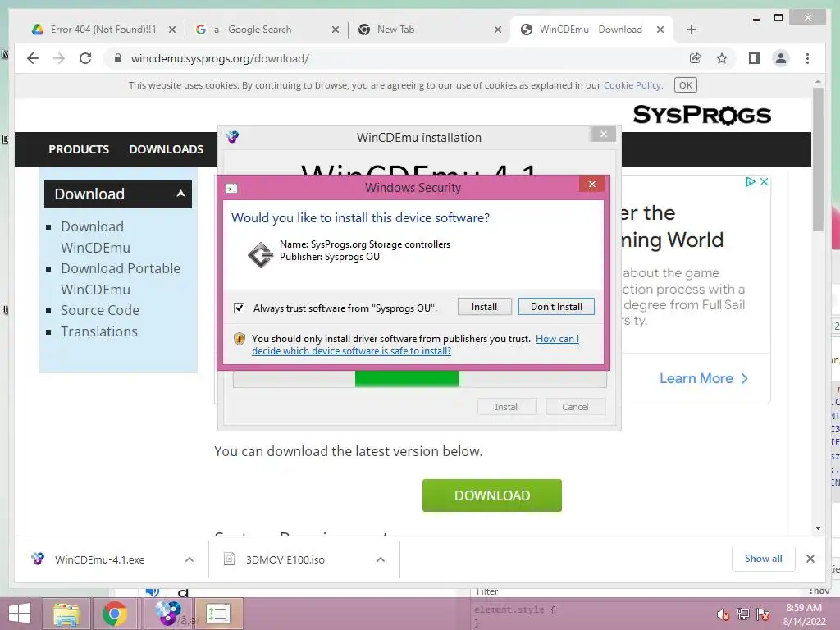Open the WinCDEmu-4.1.exe download item
This screenshot has height=630, width=840.
pyautogui.click(x=99, y=559)
